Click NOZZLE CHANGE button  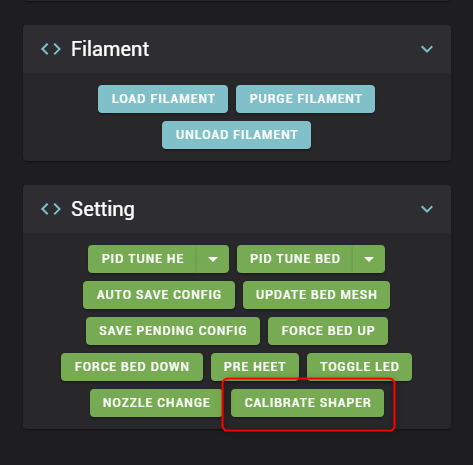point(156,403)
